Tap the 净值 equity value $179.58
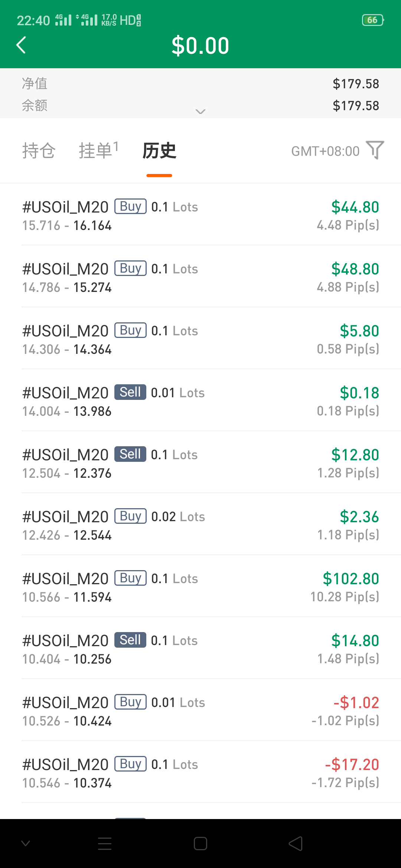Viewport: 401px width, 868px height. (x=356, y=84)
